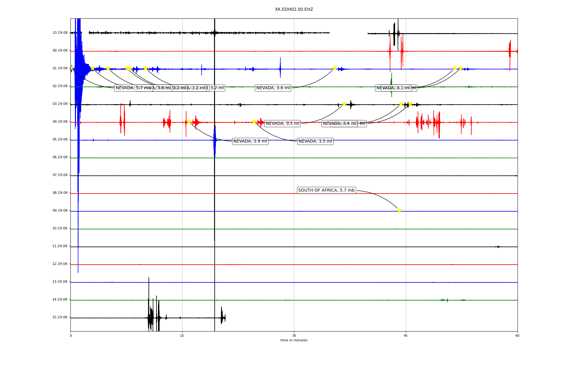
Task: Click the 23:29:08 time label
Action: 60,33
